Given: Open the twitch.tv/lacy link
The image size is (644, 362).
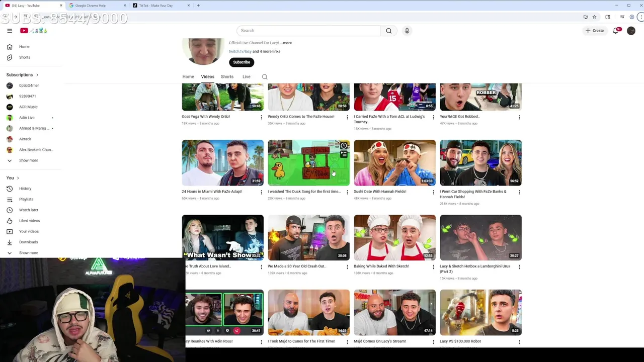Looking at the screenshot, I should pos(240,51).
